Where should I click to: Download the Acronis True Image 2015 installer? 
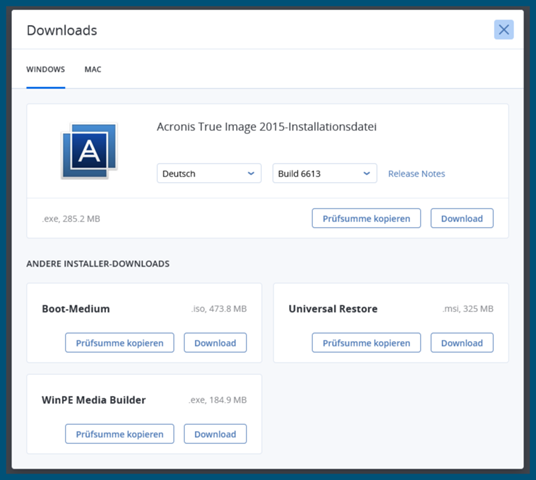462,218
